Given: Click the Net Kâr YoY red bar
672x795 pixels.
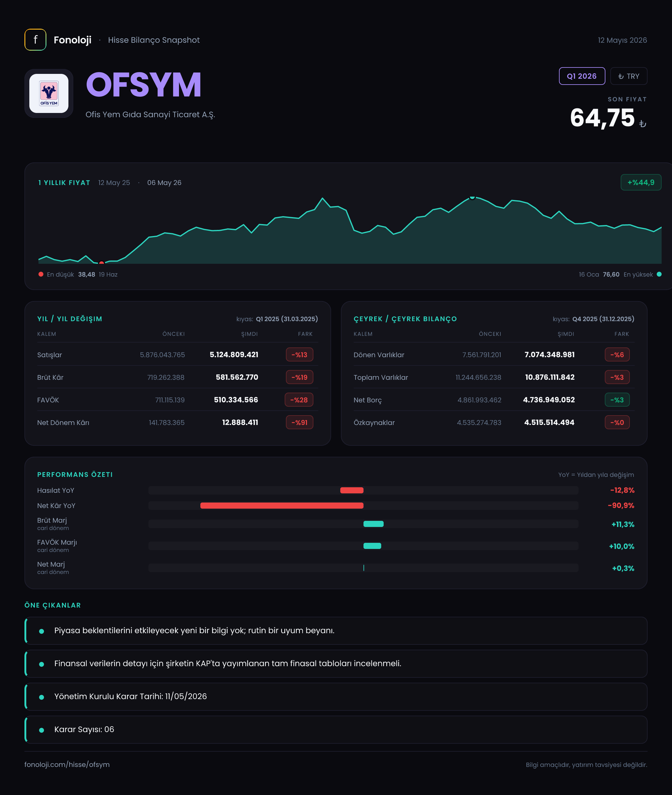Looking at the screenshot, I should point(282,506).
